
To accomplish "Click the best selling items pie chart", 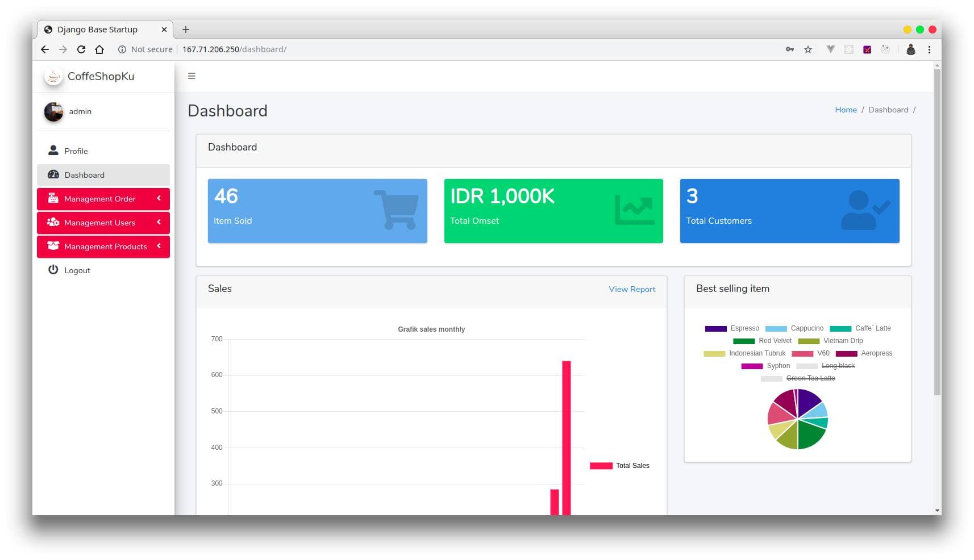I will click(797, 419).
